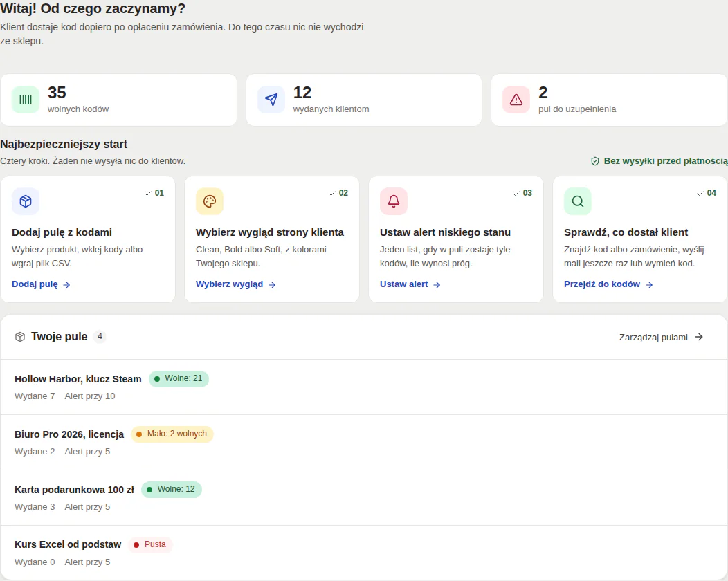Click the 12 wydanych klientom stat

point(364,100)
